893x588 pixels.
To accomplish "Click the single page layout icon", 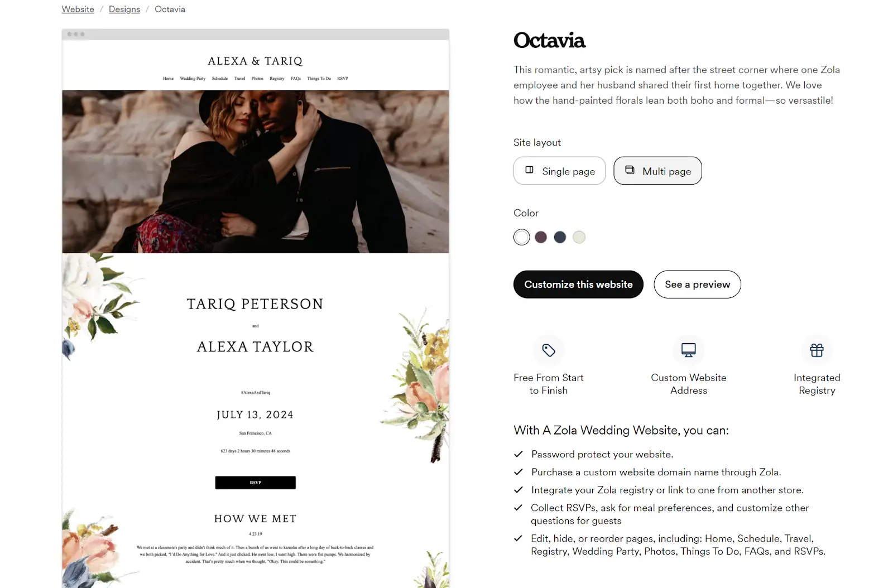I will 530,170.
